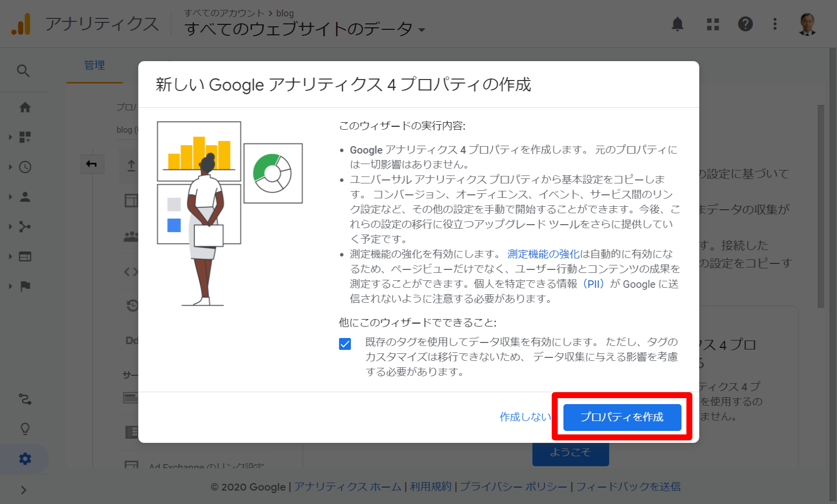Open the 利用規約 footer link

[430, 487]
